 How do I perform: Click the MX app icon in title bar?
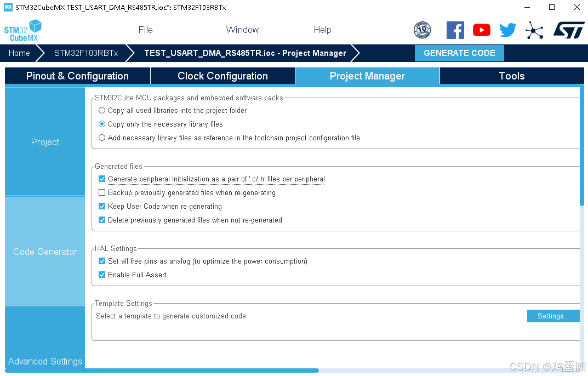[x=8, y=7]
